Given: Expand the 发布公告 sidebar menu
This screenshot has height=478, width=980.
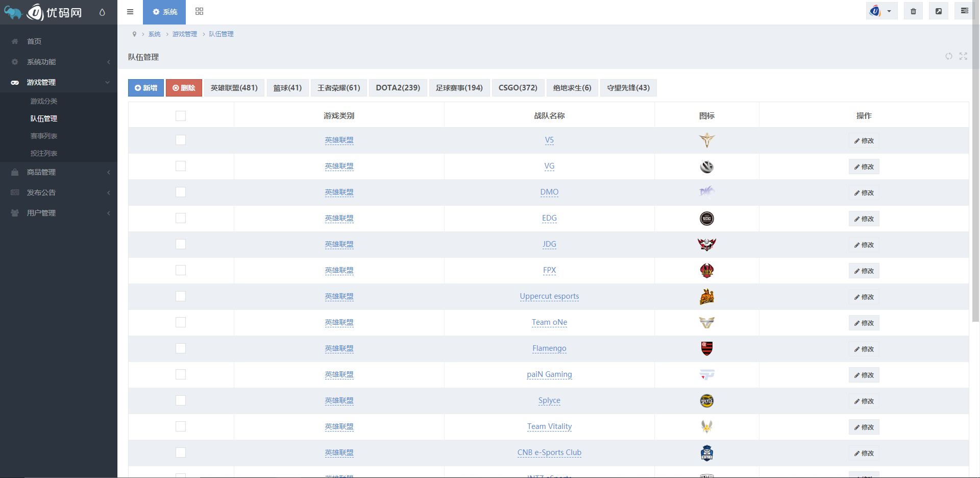Looking at the screenshot, I should [x=59, y=193].
